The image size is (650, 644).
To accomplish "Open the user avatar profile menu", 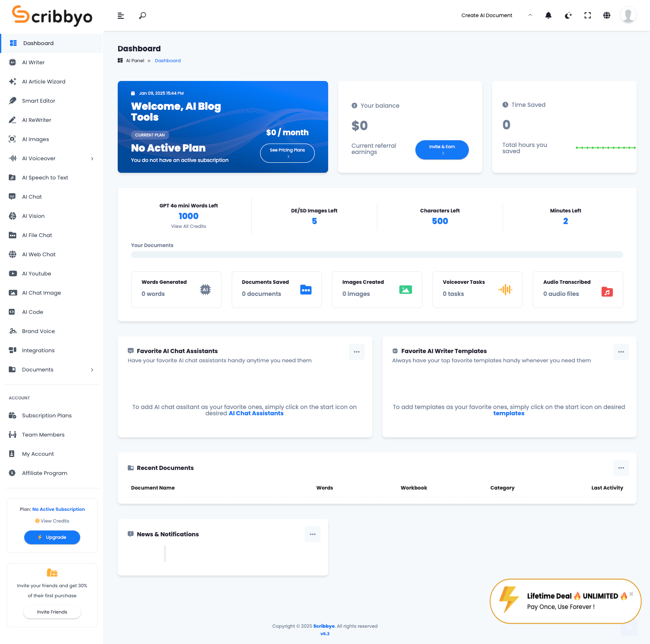I will click(x=627, y=15).
